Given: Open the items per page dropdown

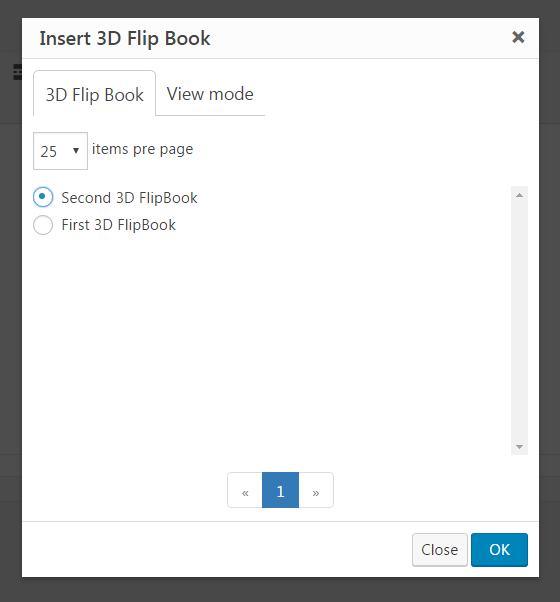Looking at the screenshot, I should tap(60, 151).
